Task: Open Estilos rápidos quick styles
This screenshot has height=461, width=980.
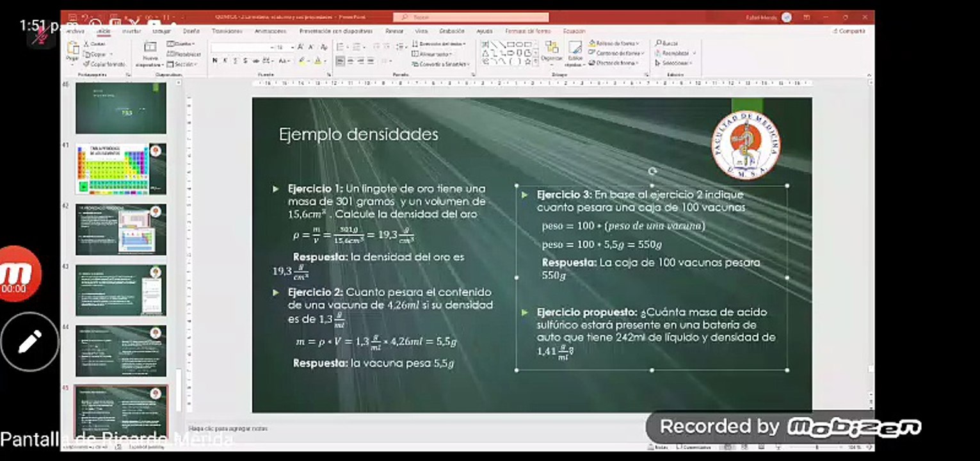Action: [575, 53]
